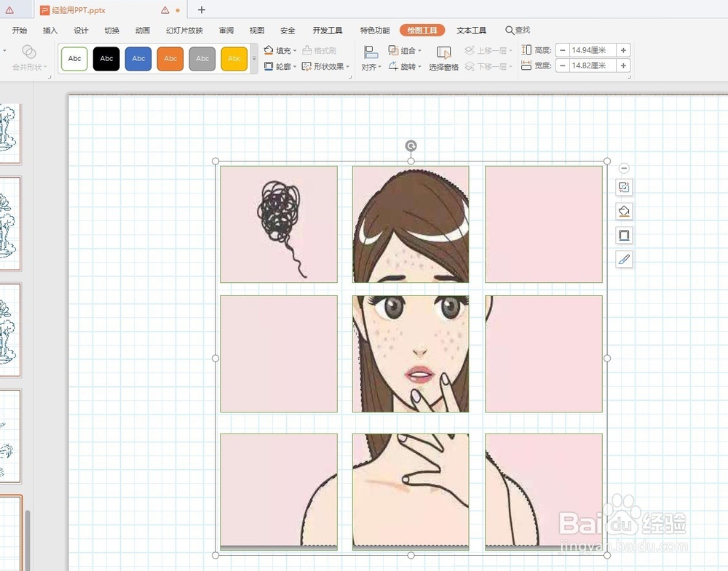The height and width of the screenshot is (571, 728).
Task: Apply the gray Abc shape style
Action: 202,58
